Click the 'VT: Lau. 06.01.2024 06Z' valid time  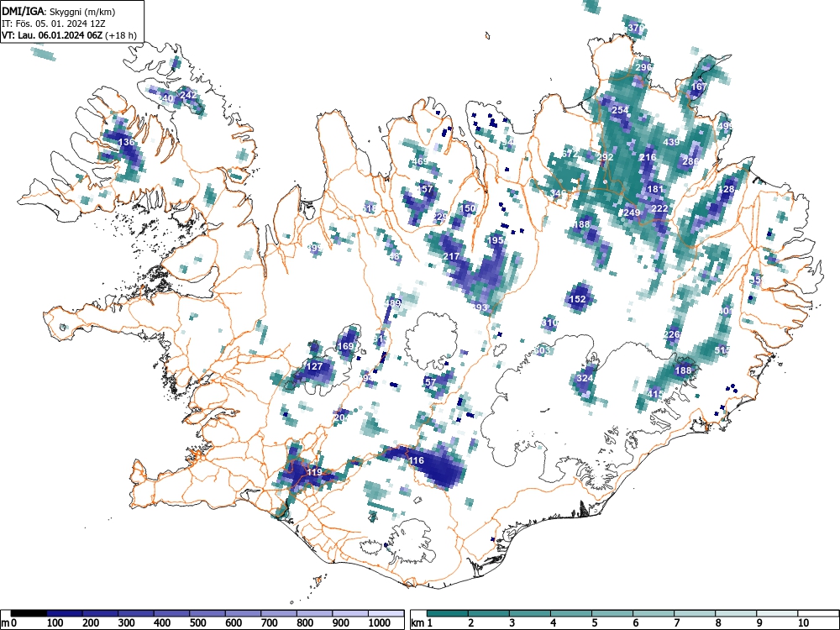click(x=53, y=35)
